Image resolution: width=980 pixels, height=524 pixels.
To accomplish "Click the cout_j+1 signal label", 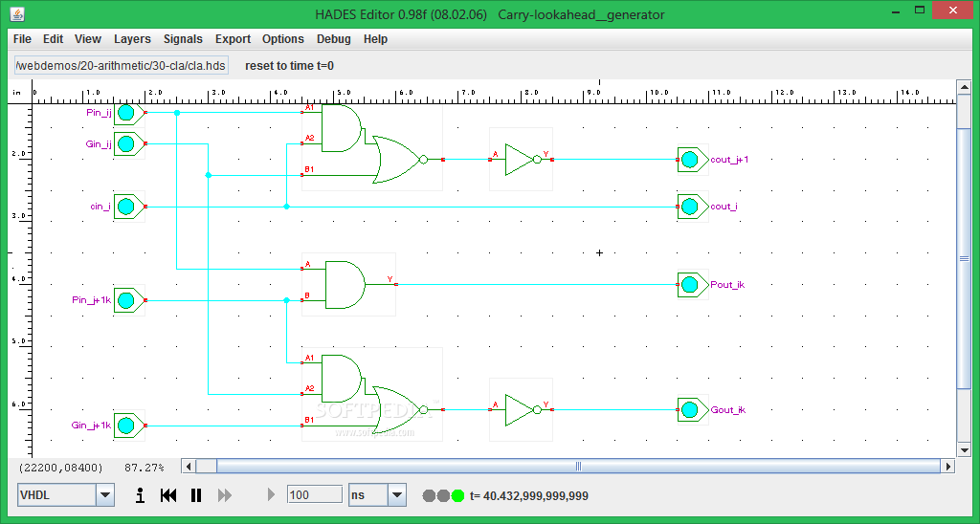I will [x=729, y=160].
